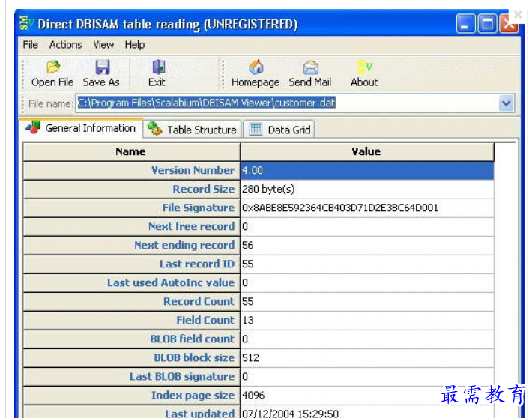Select the Version Number value cell 4.00
Viewport: 532px width, 418px height.
[x=366, y=171]
